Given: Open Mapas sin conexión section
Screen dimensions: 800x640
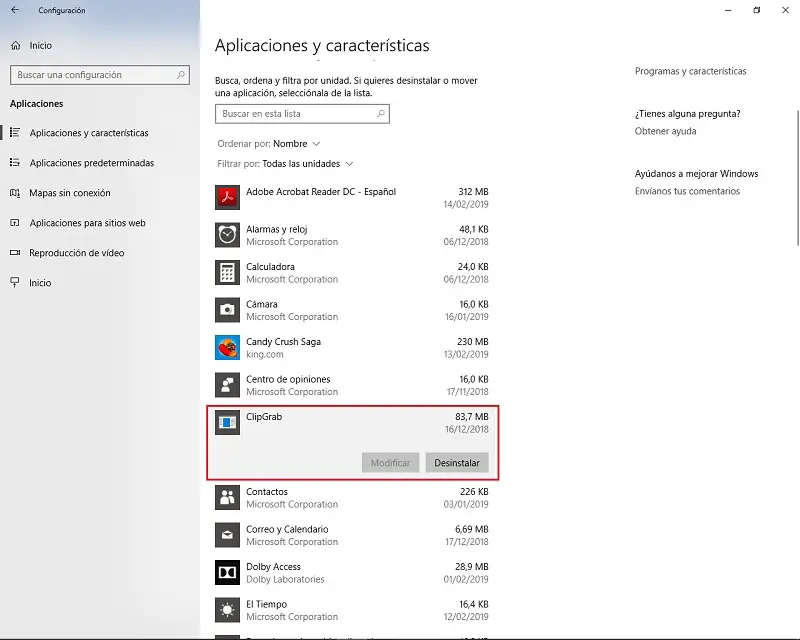Looking at the screenshot, I should click(70, 193).
